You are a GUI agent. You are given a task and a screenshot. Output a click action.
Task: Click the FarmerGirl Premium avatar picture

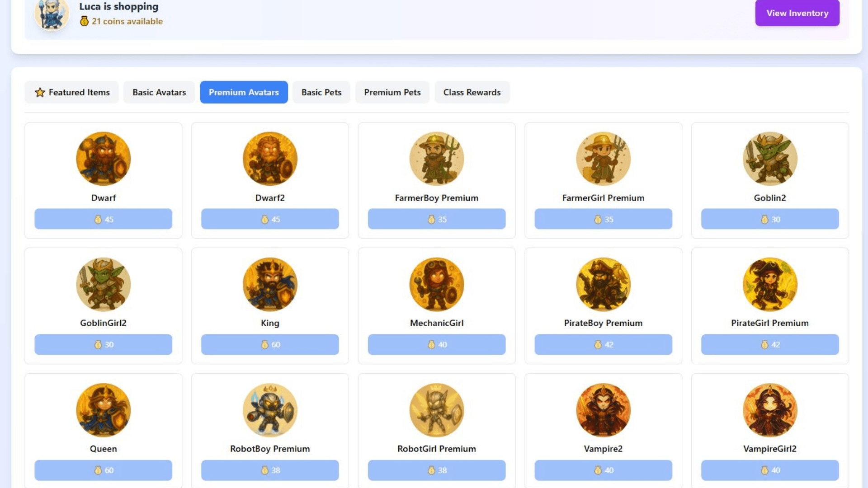(x=603, y=159)
